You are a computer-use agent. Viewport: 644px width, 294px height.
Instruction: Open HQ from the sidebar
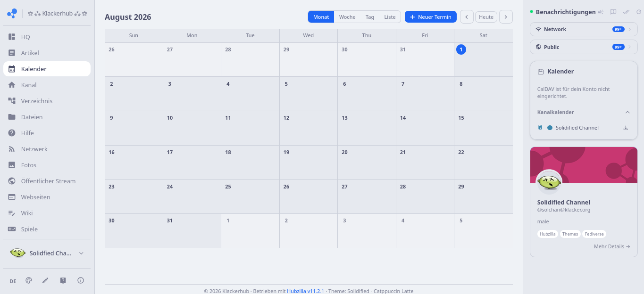(47, 37)
